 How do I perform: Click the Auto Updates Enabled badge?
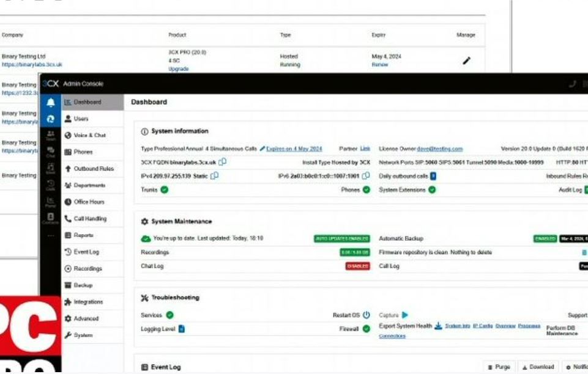(x=341, y=238)
